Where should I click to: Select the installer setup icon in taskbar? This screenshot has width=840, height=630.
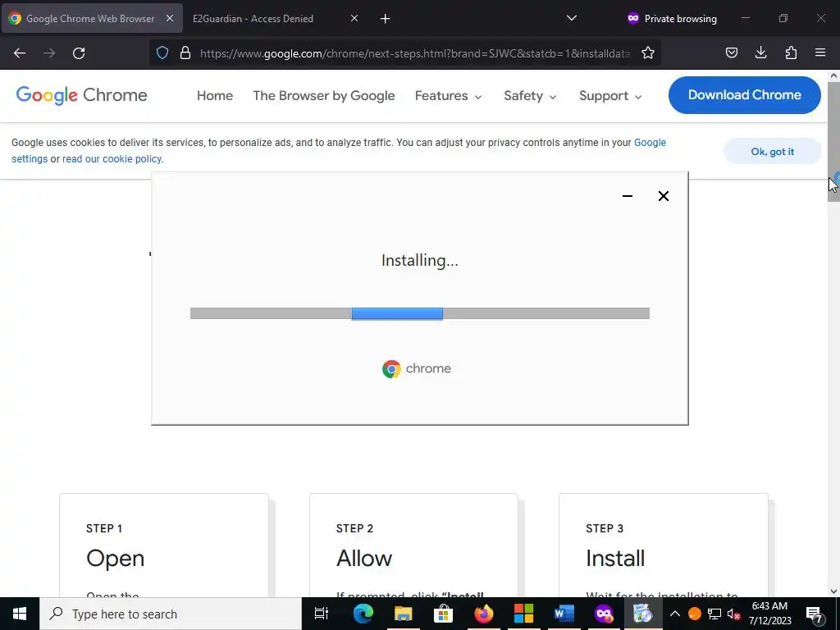643,614
